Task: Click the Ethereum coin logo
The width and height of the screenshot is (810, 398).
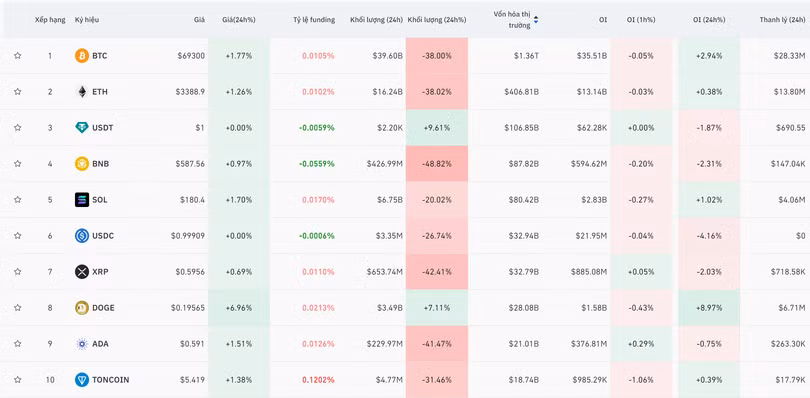Action: click(82, 91)
